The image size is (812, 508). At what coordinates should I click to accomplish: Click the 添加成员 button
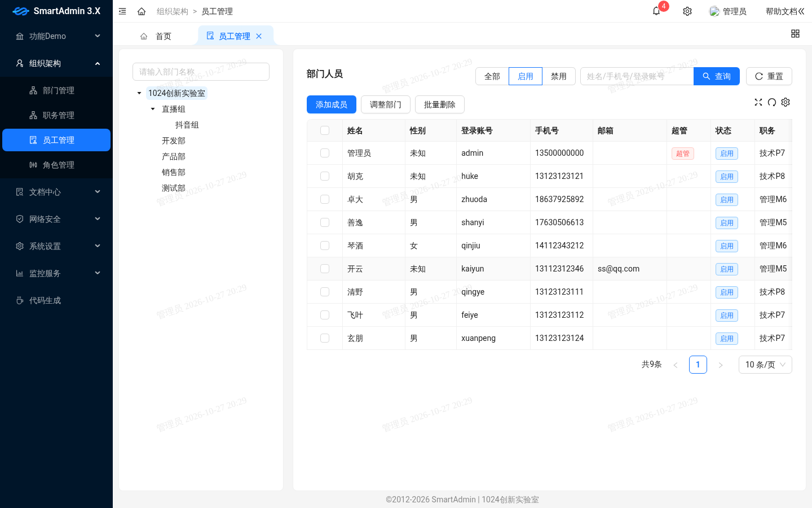coord(332,104)
